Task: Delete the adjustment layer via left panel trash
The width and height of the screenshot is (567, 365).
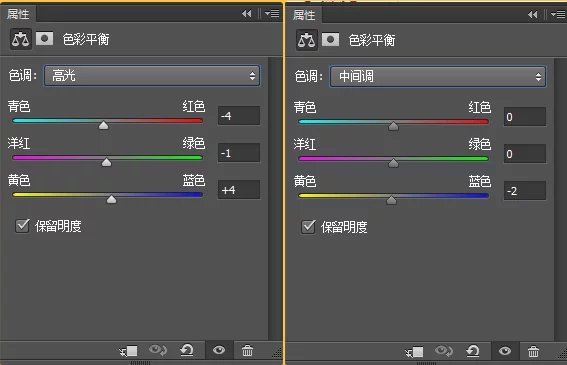Action: (x=247, y=350)
